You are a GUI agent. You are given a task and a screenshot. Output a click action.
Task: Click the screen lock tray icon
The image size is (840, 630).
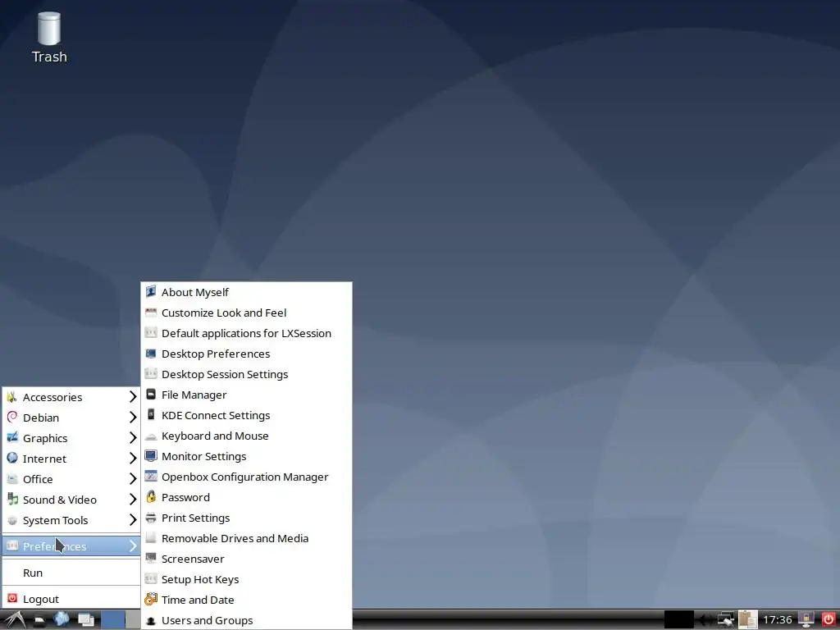pyautogui.click(x=806, y=619)
